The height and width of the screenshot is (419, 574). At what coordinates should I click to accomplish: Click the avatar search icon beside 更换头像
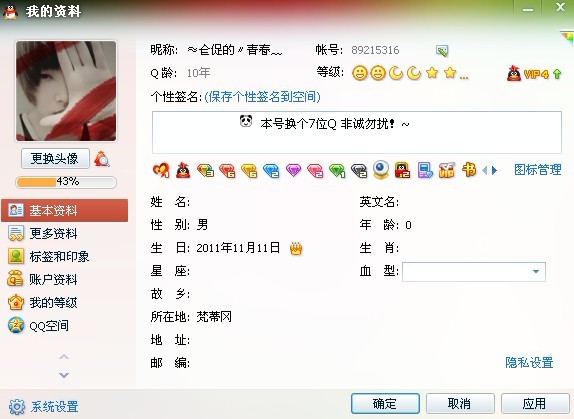click(102, 159)
